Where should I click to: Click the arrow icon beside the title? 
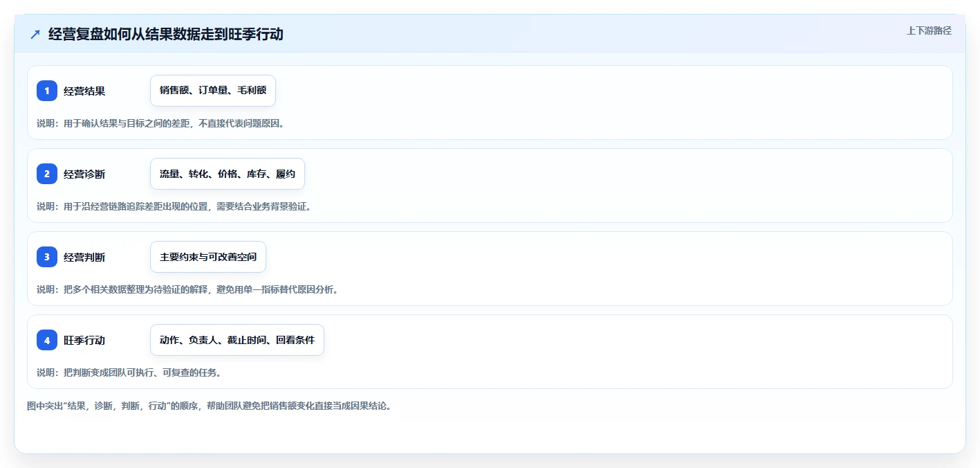click(35, 35)
